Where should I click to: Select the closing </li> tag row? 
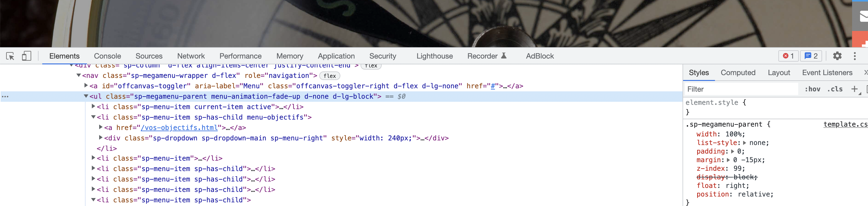107,149
